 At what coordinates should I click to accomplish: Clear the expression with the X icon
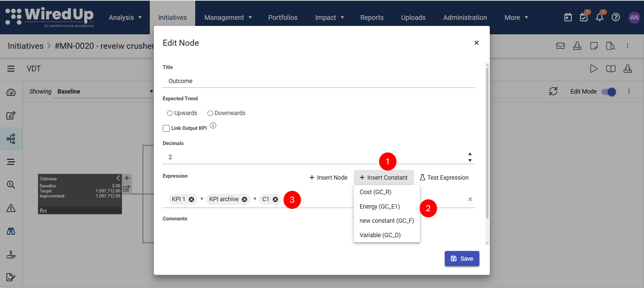click(x=470, y=199)
